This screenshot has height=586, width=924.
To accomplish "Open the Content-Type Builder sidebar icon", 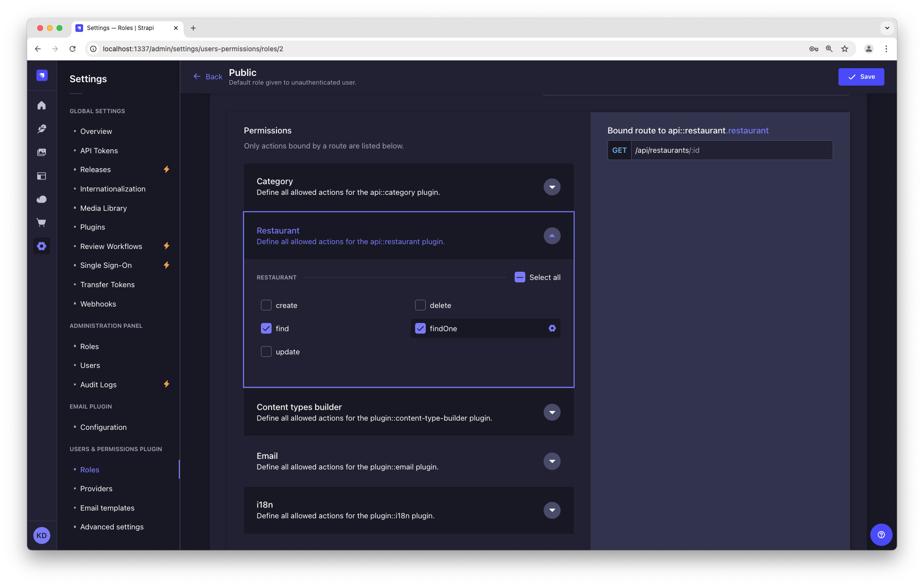I will pyautogui.click(x=42, y=176).
